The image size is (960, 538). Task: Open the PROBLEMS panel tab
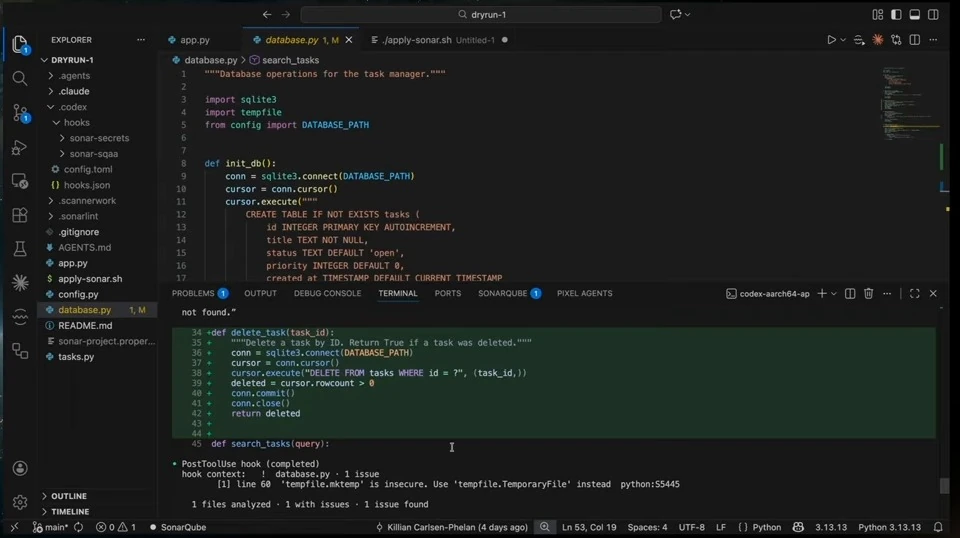pyautogui.click(x=200, y=294)
